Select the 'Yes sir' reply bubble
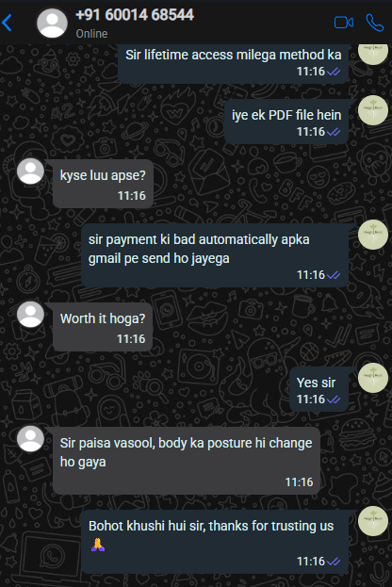This screenshot has width=392, height=587. pos(319,389)
